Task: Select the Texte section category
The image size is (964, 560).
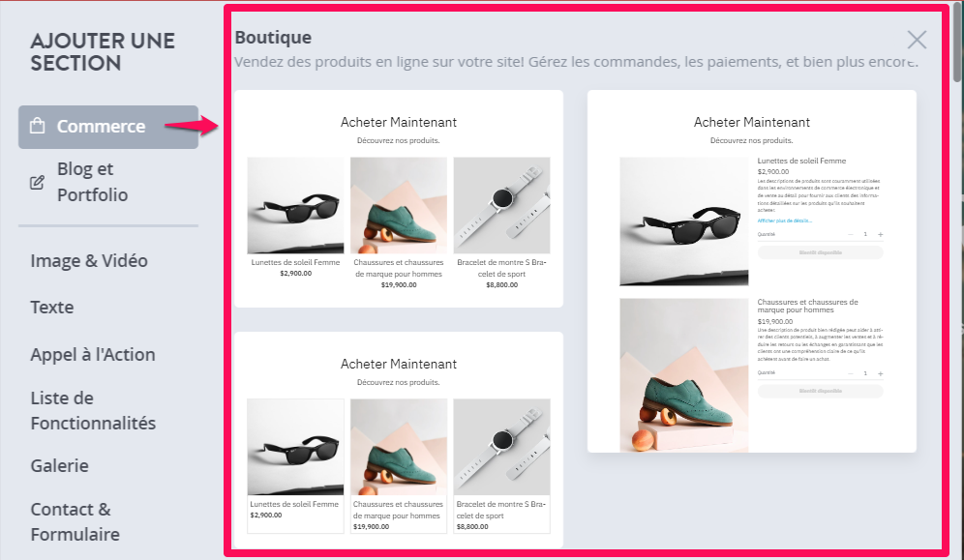Action: (x=52, y=307)
